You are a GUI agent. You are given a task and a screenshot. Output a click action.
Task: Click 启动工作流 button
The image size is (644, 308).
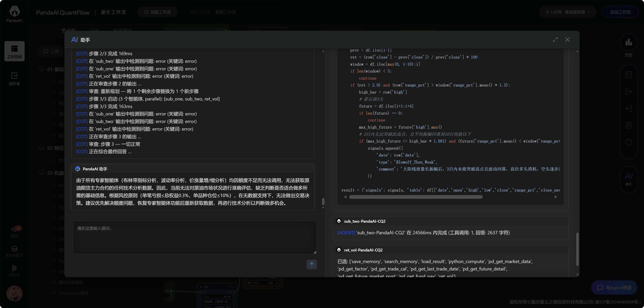[620, 12]
